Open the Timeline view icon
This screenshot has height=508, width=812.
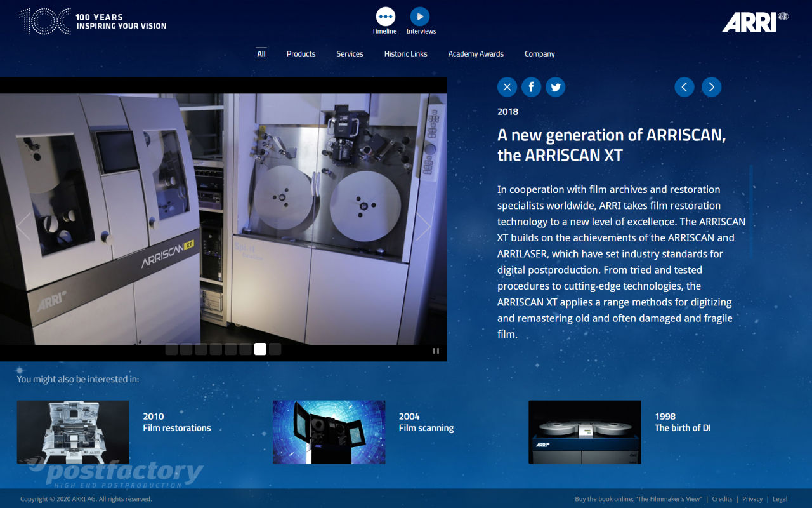(x=385, y=17)
